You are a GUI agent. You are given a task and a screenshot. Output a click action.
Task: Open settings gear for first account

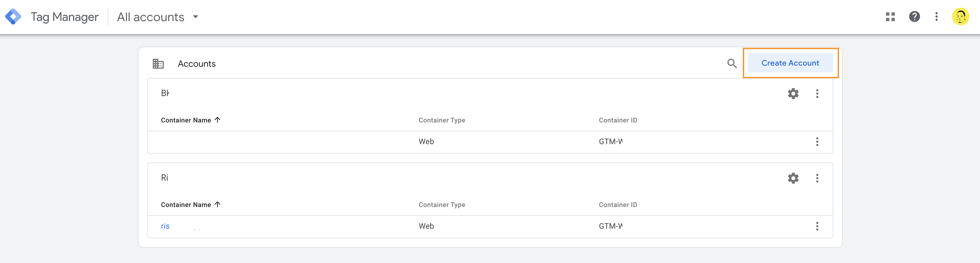point(793,94)
